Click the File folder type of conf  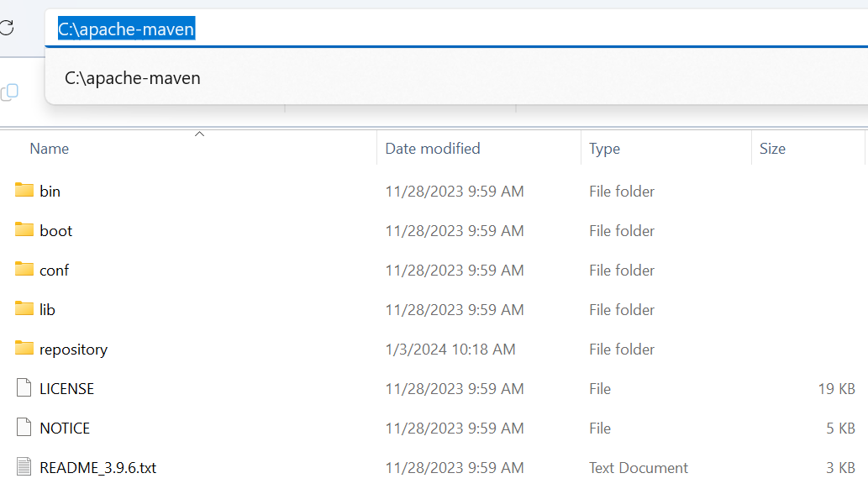coord(622,271)
